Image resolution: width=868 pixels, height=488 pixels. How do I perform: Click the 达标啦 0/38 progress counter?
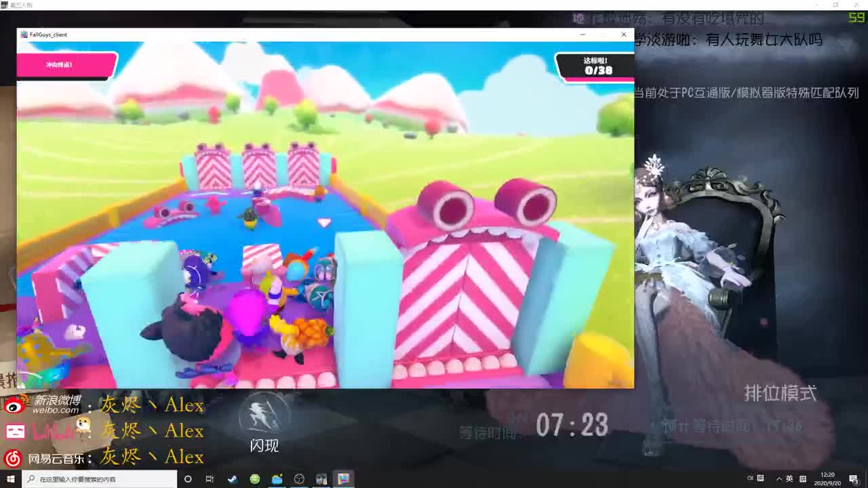(x=595, y=67)
